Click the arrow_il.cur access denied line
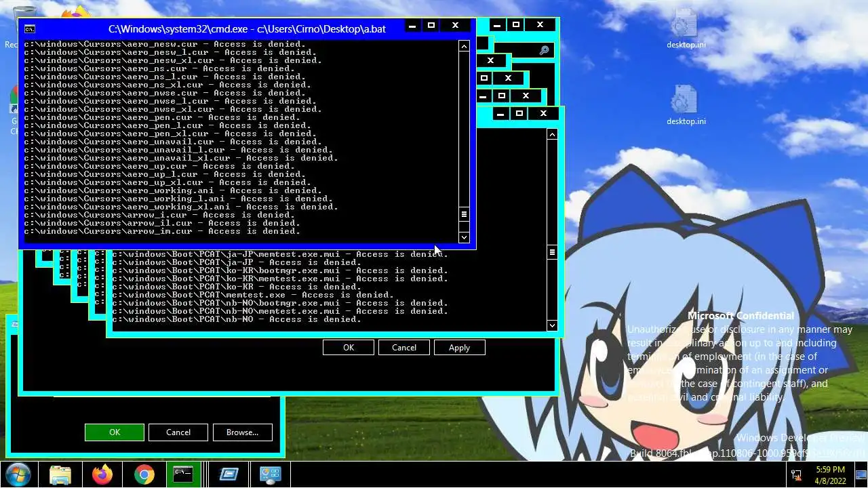 pos(162,223)
